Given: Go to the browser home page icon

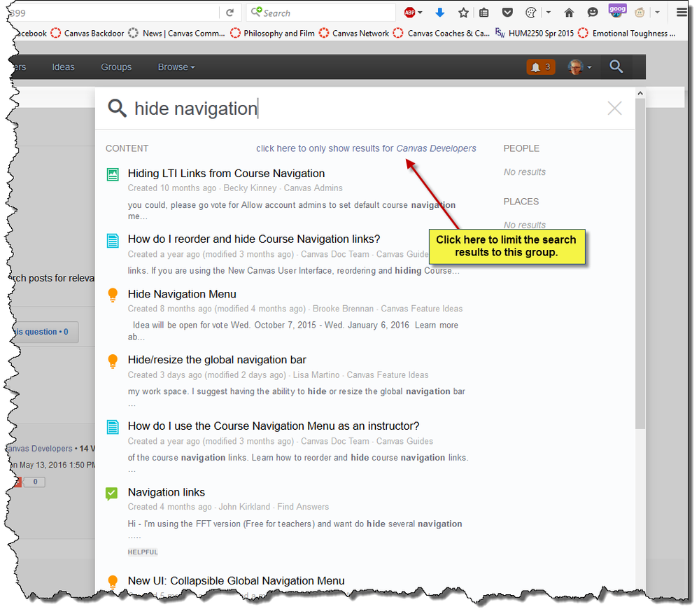Looking at the screenshot, I should (570, 13).
